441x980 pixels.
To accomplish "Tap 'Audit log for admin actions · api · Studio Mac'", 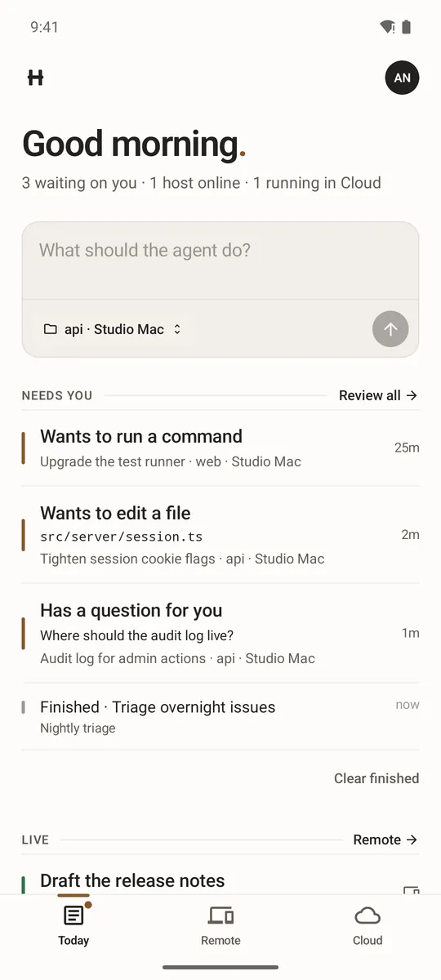I will (x=177, y=658).
